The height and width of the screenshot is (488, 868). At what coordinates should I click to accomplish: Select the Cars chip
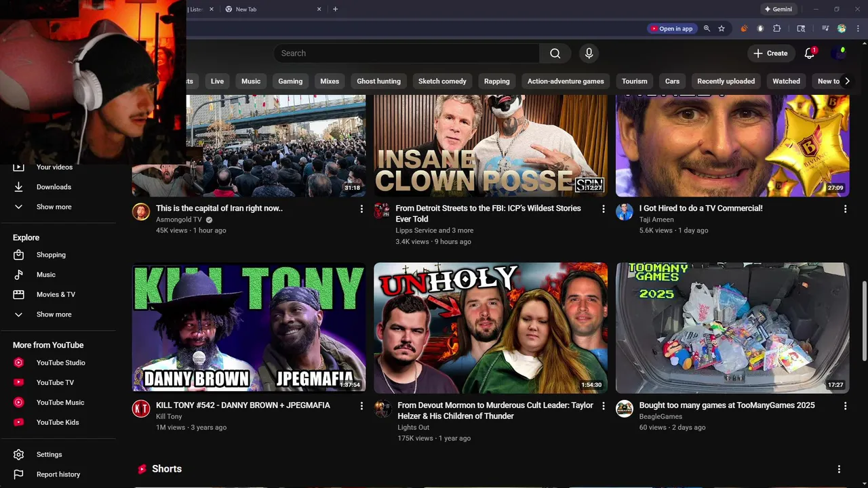tap(672, 81)
